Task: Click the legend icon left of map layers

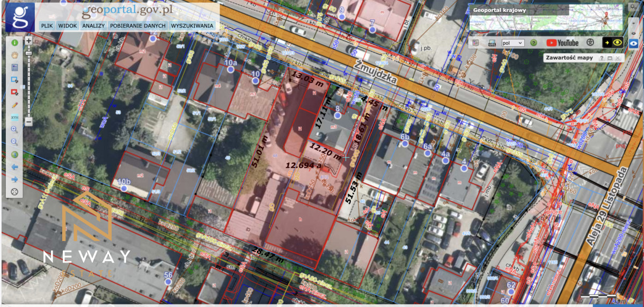Action: [475, 43]
